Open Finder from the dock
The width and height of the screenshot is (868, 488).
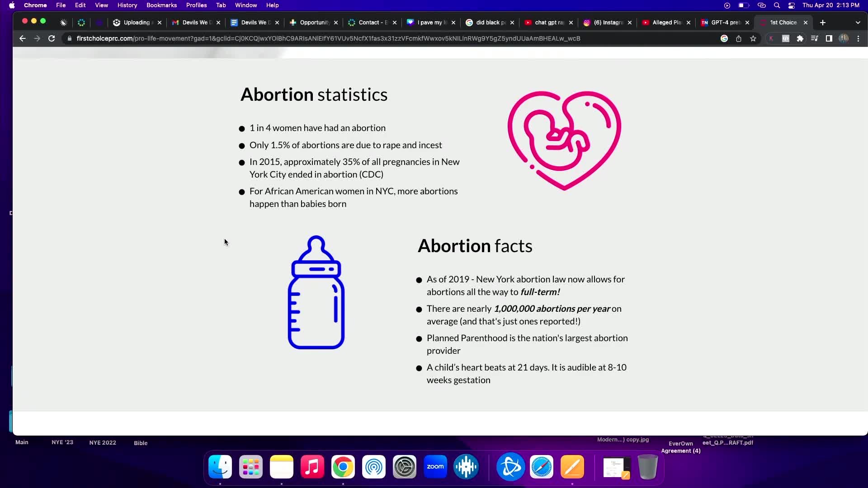click(x=219, y=466)
